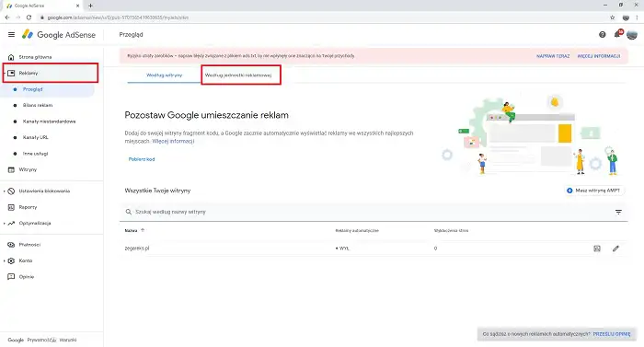The width and height of the screenshot is (644, 347).
Task: Click the Masz witrynę AMP? button
Action: pyautogui.click(x=594, y=191)
